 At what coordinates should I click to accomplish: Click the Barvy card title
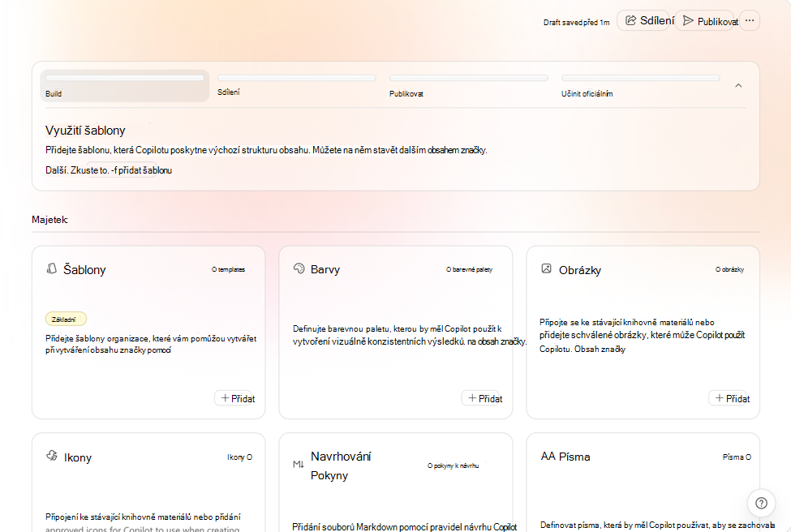pyautogui.click(x=325, y=269)
